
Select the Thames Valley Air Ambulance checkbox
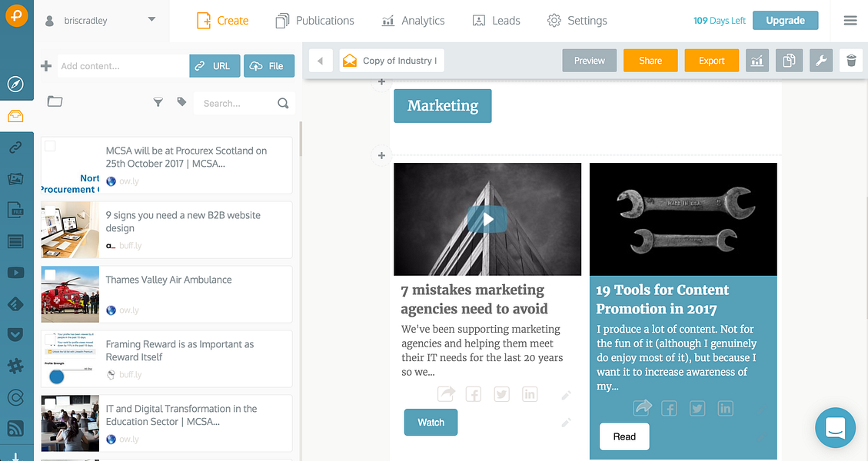pos(50,274)
